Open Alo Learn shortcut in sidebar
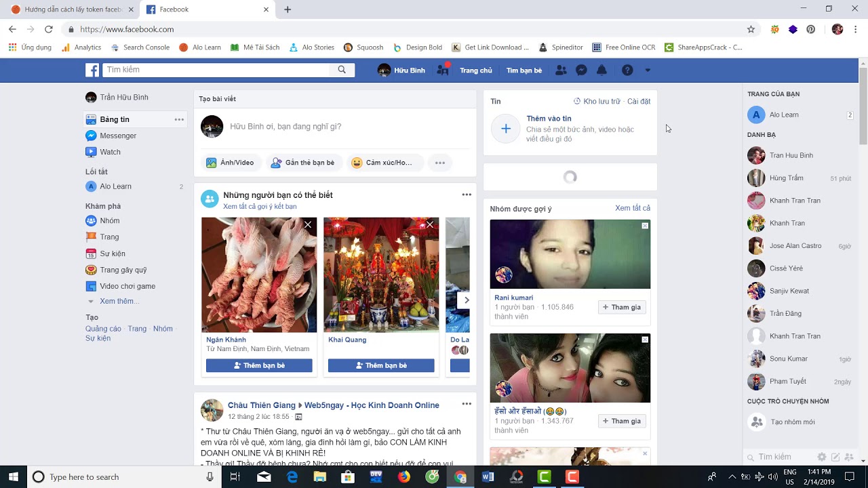This screenshot has width=868, height=488. coord(115,186)
